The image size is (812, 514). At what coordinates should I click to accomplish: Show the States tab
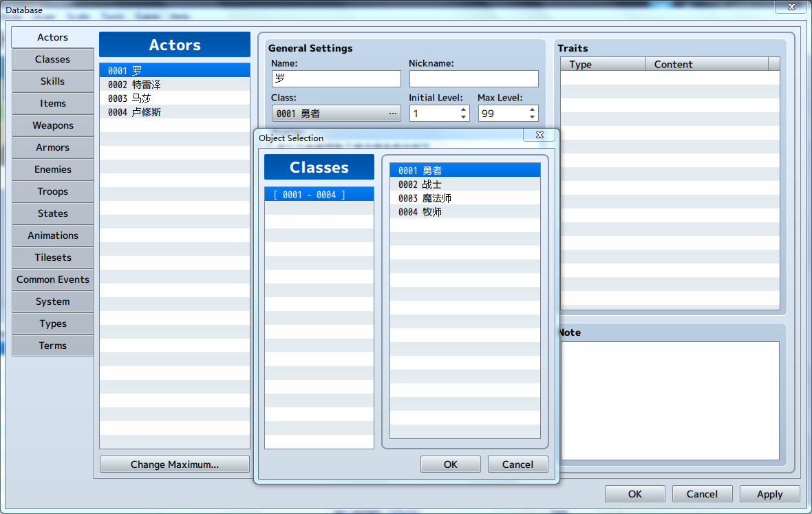click(x=53, y=213)
